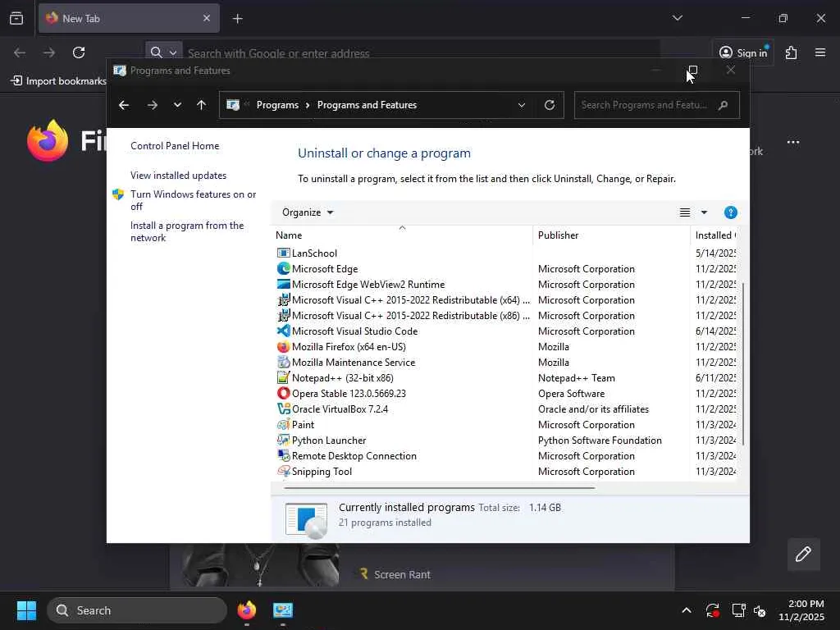Refresh the Programs and Features list
Viewport: 840px width, 630px height.
point(550,105)
